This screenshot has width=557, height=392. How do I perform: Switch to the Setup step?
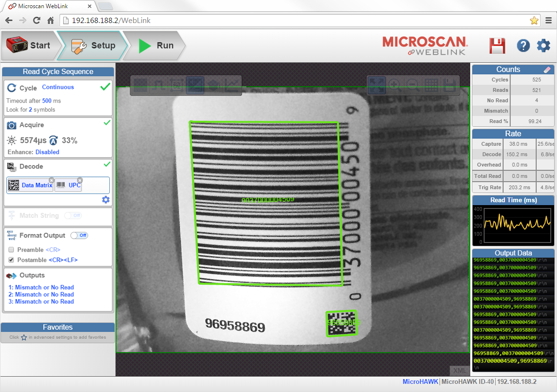[x=93, y=46]
